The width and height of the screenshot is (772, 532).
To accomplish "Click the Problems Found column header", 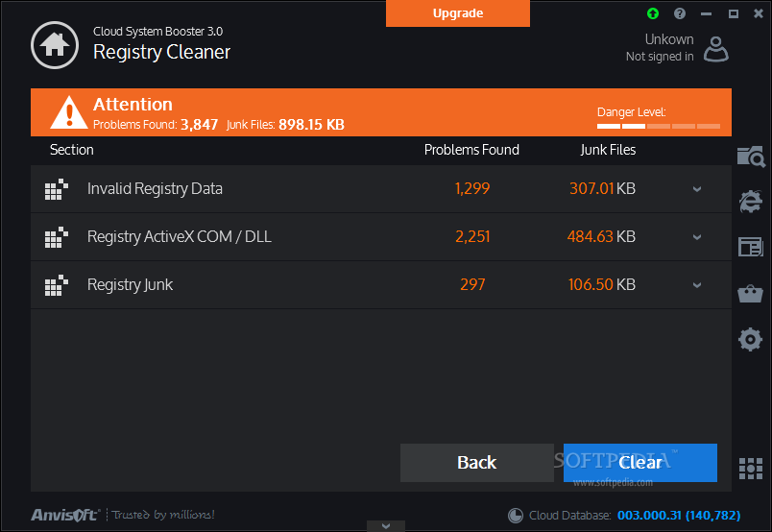I will pos(471,150).
